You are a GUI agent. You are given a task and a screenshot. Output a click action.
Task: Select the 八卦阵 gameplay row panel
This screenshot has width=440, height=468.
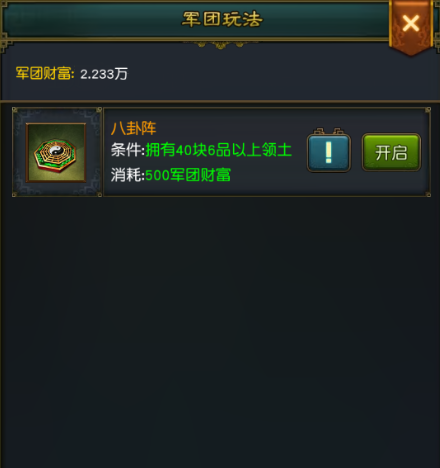pos(221,152)
